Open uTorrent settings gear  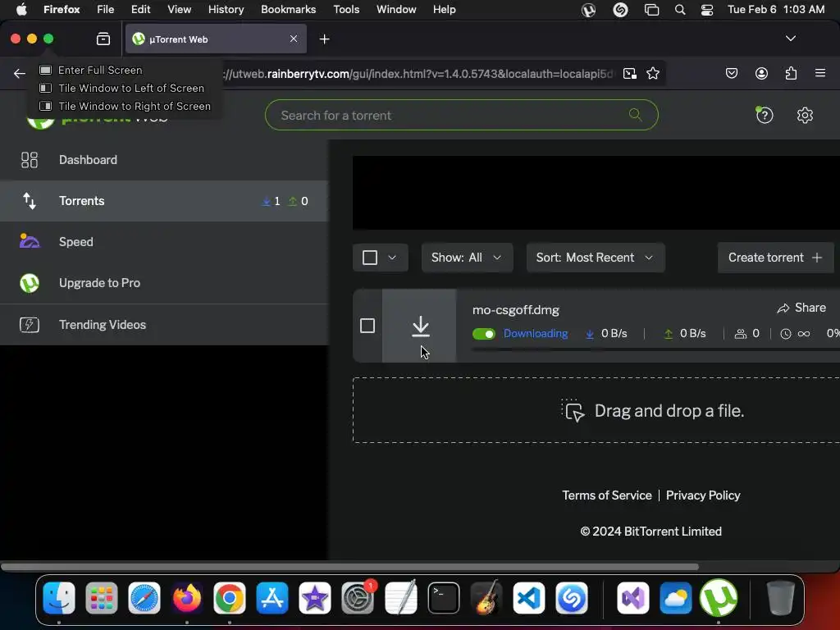805,115
